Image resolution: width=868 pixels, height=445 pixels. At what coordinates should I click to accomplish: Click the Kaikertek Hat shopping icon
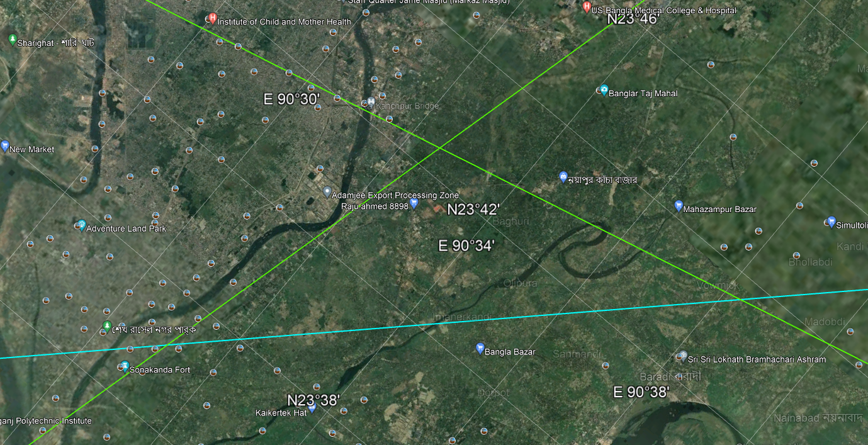(x=312, y=408)
